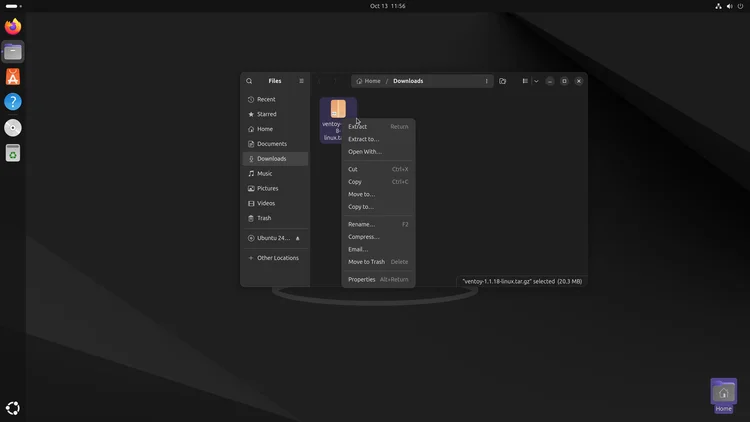Open the App Center in the dock
Screen dimensions: 750x422
[13, 77]
